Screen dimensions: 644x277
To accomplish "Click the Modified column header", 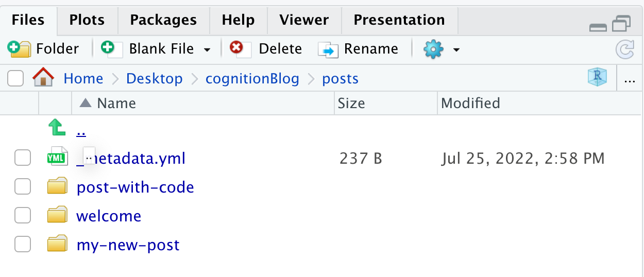I will [471, 103].
